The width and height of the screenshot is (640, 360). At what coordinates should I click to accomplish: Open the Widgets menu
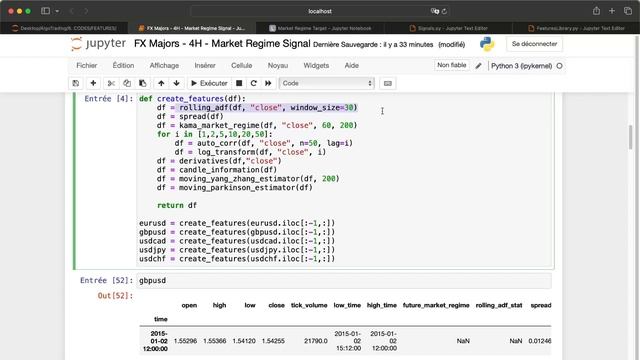click(316, 65)
